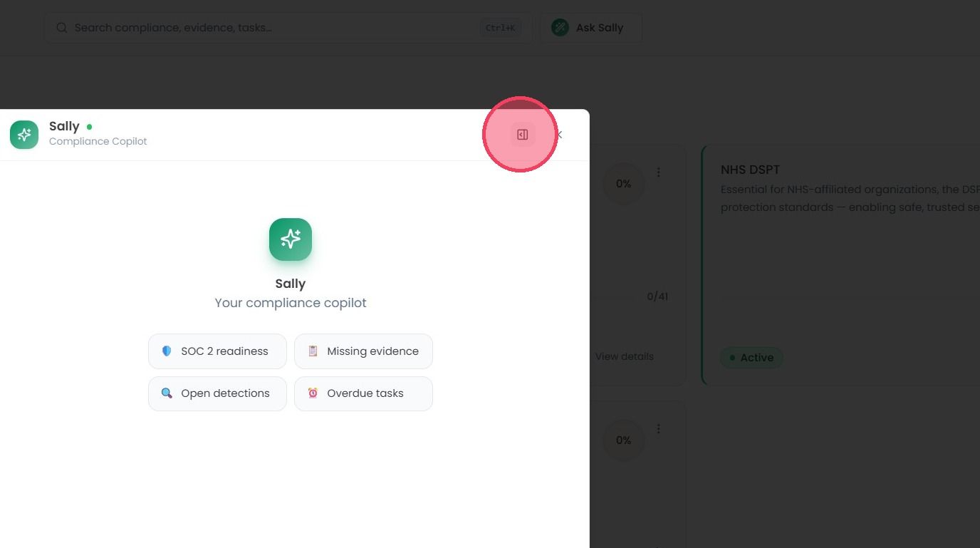Click the 0/41 progress count
The image size is (980, 548).
(x=657, y=296)
